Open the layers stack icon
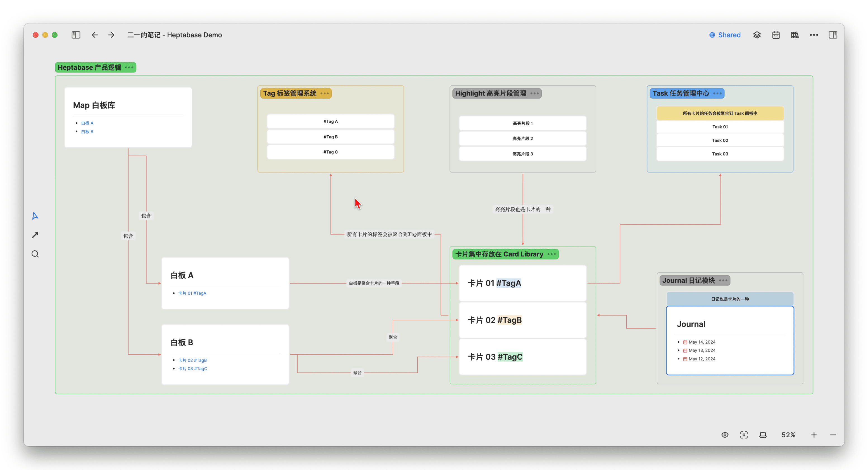868x470 pixels. point(757,35)
